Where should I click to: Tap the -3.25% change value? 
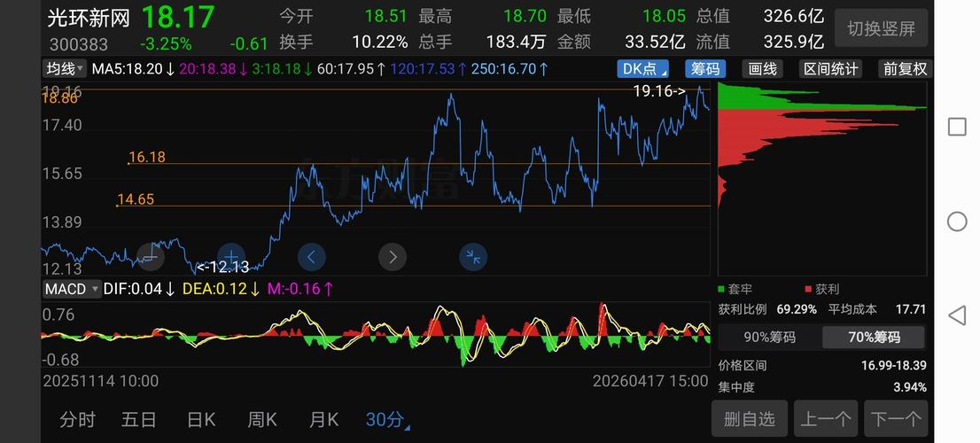tap(166, 43)
